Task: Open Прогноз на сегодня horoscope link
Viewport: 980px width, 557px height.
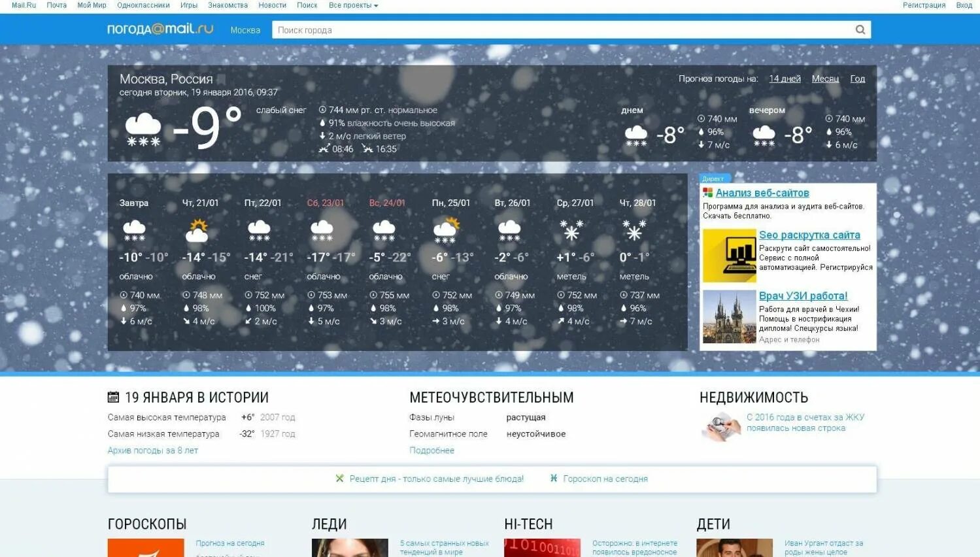Action: (230, 543)
